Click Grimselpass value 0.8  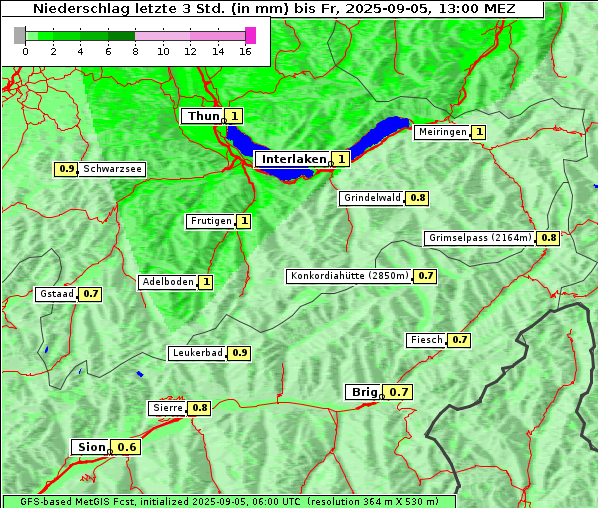(x=548, y=238)
